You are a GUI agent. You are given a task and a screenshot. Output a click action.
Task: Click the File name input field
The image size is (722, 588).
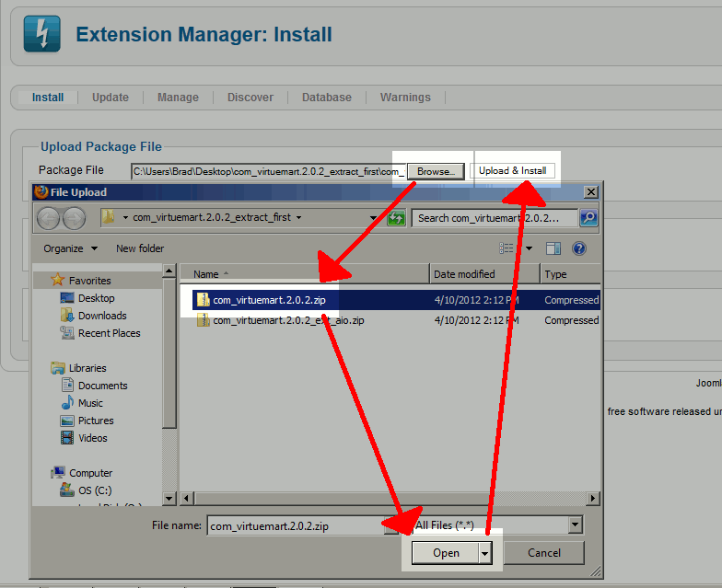pos(295,526)
